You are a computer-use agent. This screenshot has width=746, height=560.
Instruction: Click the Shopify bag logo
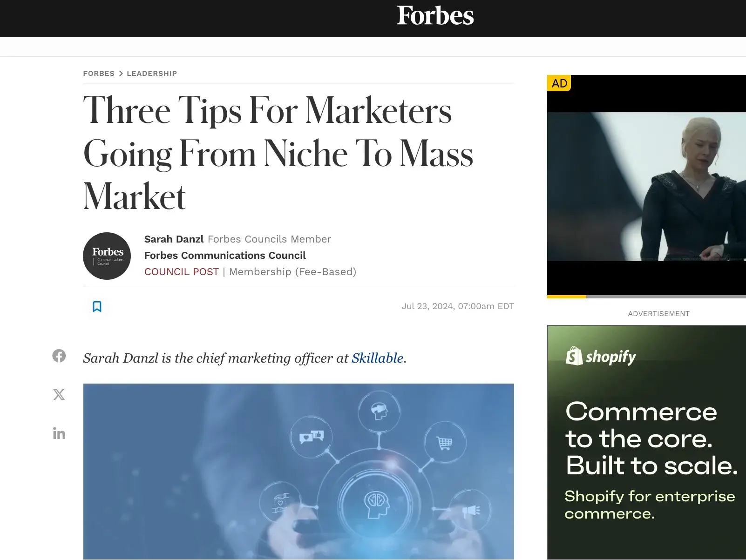pyautogui.click(x=574, y=356)
